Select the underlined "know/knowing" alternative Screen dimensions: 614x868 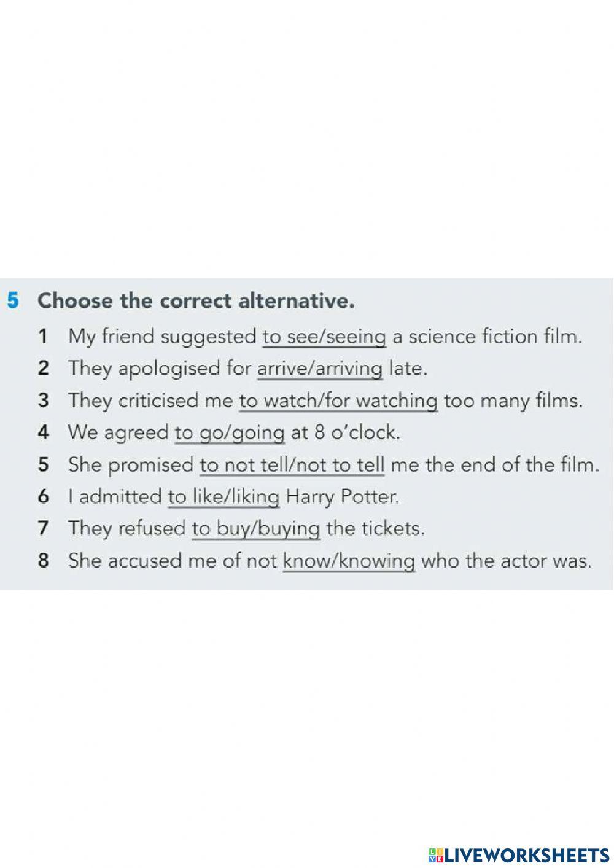pos(349,560)
